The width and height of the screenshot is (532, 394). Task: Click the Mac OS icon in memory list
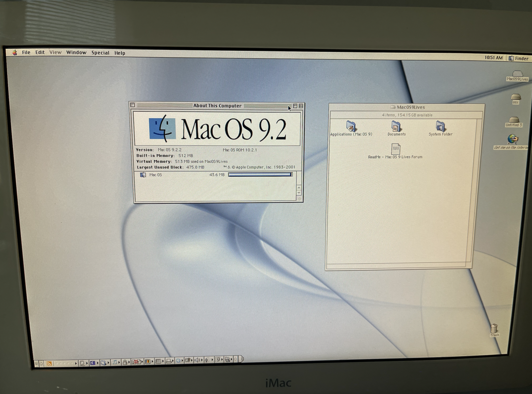point(143,175)
